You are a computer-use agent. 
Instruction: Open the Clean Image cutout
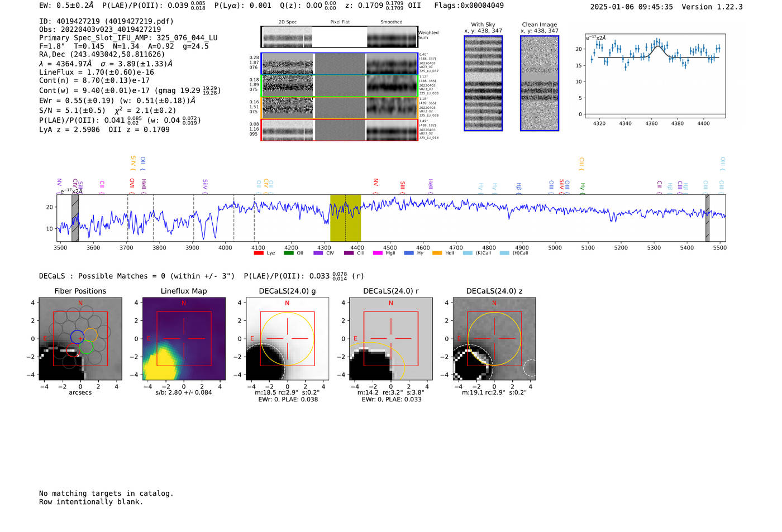tap(540, 83)
